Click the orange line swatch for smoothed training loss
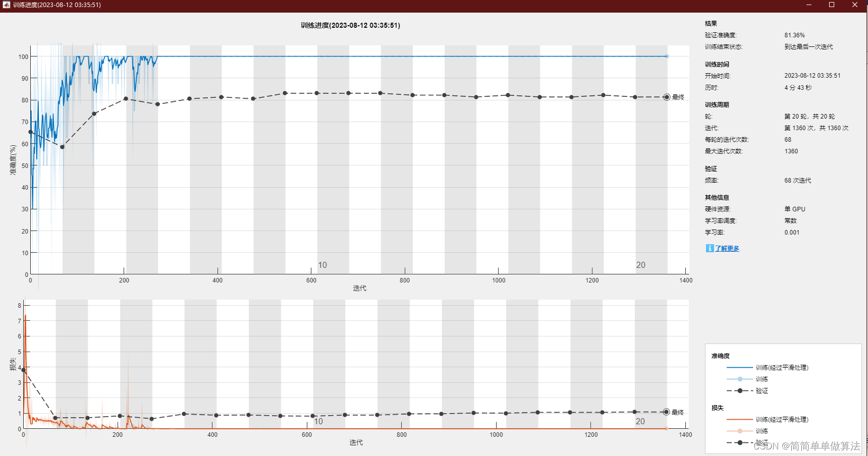 [x=740, y=420]
